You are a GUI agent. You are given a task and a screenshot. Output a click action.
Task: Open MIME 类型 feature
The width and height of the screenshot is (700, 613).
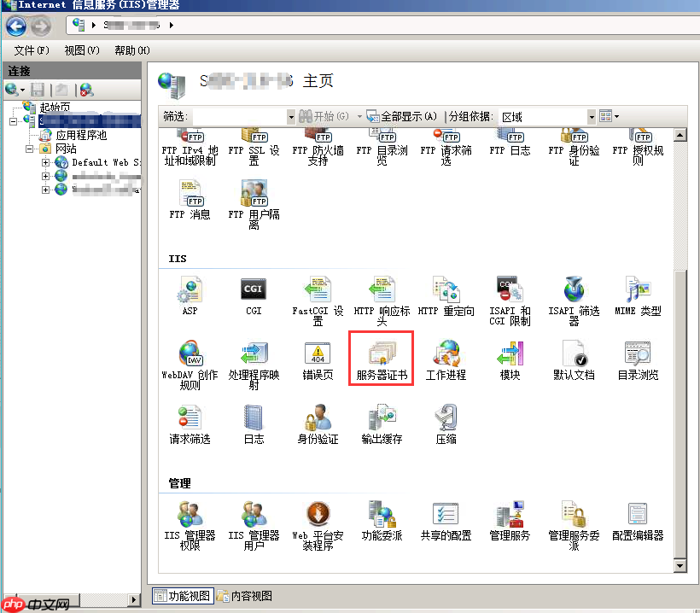pyautogui.click(x=638, y=295)
